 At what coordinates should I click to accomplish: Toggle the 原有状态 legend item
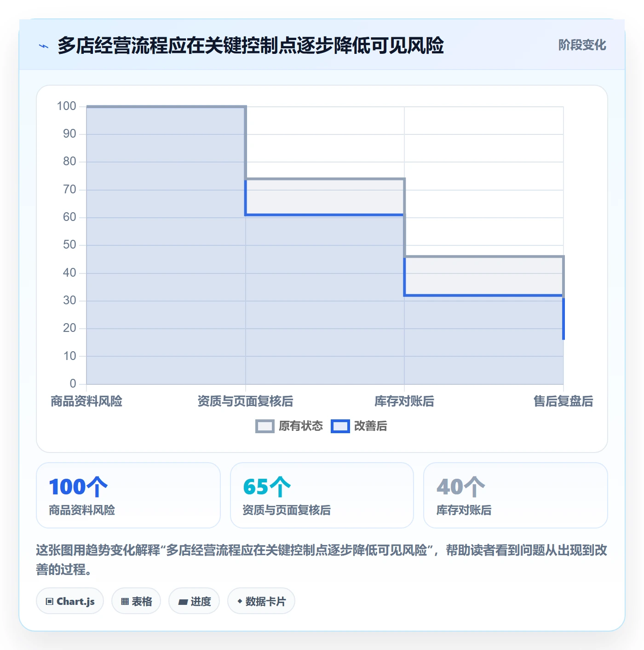pyautogui.click(x=289, y=426)
